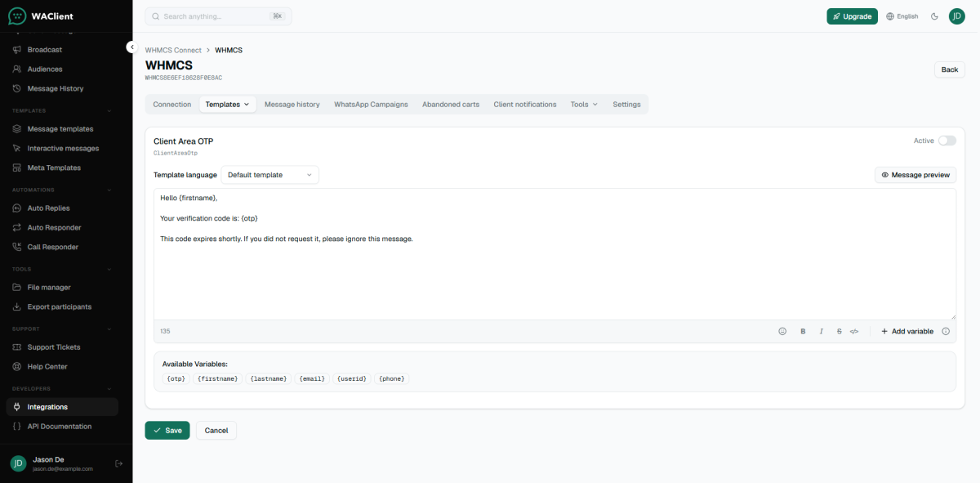Click the ClientAreaOtp identifier text
Screen dimensions: 980x483
[176, 153]
